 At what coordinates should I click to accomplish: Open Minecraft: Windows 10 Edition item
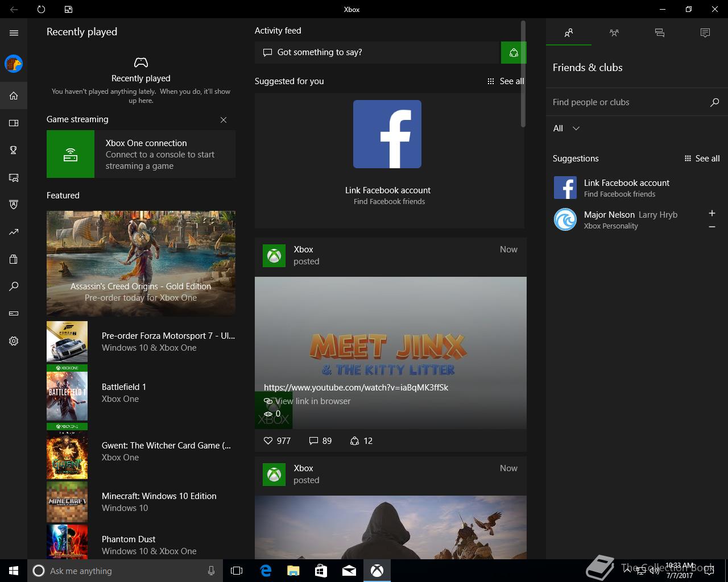(x=141, y=502)
